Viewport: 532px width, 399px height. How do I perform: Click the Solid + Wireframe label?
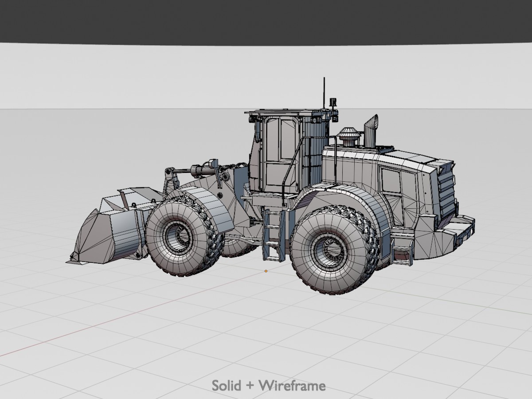click(x=269, y=385)
